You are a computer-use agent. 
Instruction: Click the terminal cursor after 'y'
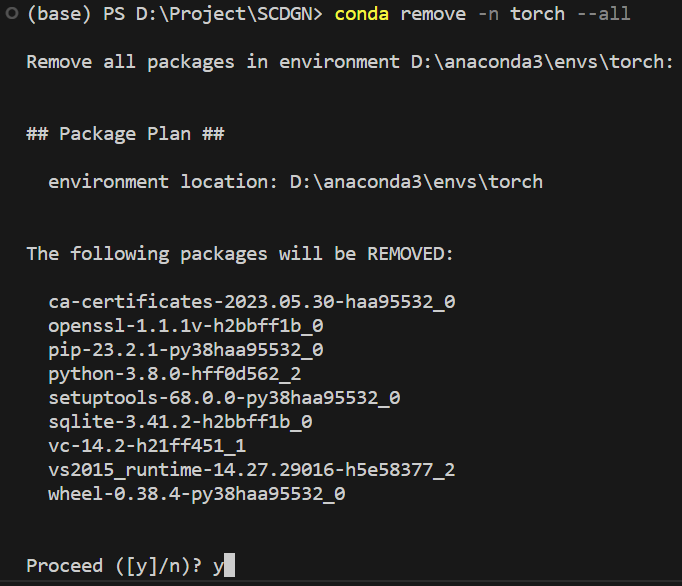click(230, 565)
